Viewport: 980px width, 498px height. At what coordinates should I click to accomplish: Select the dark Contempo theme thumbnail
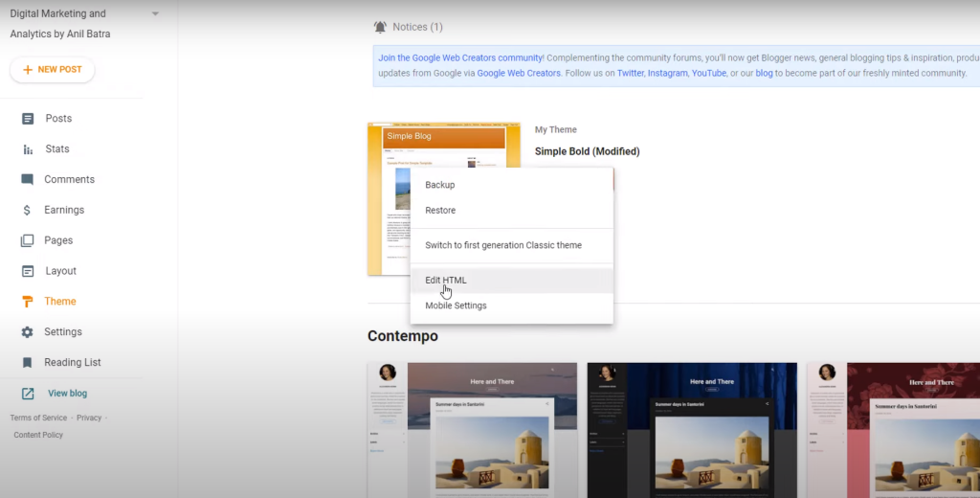tap(691, 430)
